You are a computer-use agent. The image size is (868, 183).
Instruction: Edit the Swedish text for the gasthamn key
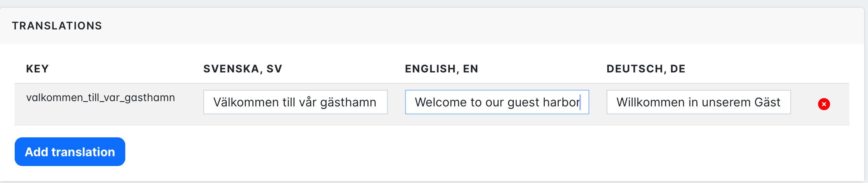click(295, 102)
